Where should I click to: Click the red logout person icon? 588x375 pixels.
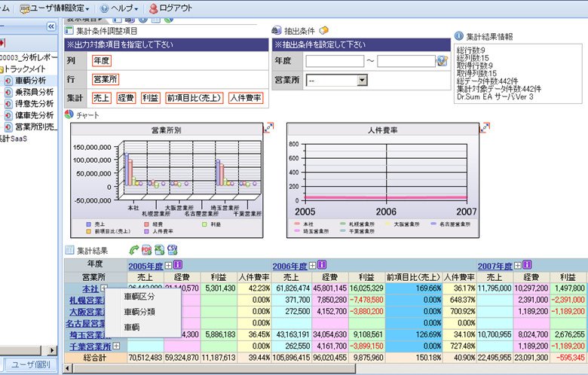point(153,8)
